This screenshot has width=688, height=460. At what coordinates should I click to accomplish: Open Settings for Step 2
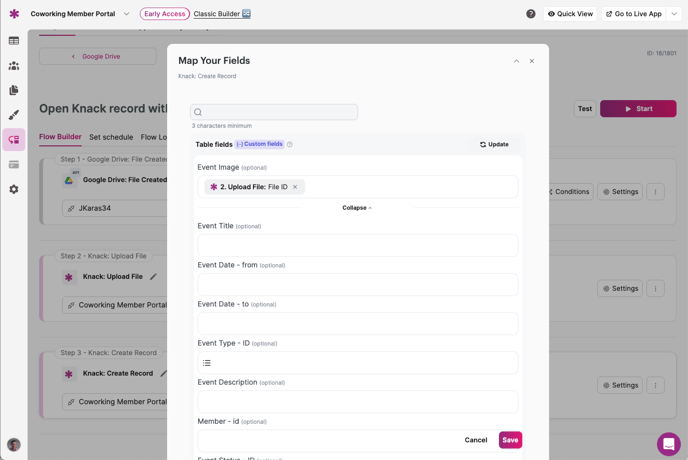coord(620,288)
